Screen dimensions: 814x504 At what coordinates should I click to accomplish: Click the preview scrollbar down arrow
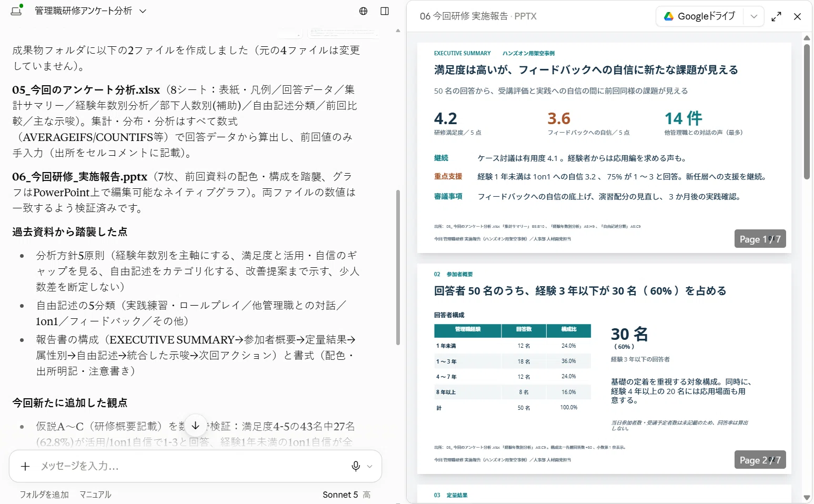[x=807, y=498]
